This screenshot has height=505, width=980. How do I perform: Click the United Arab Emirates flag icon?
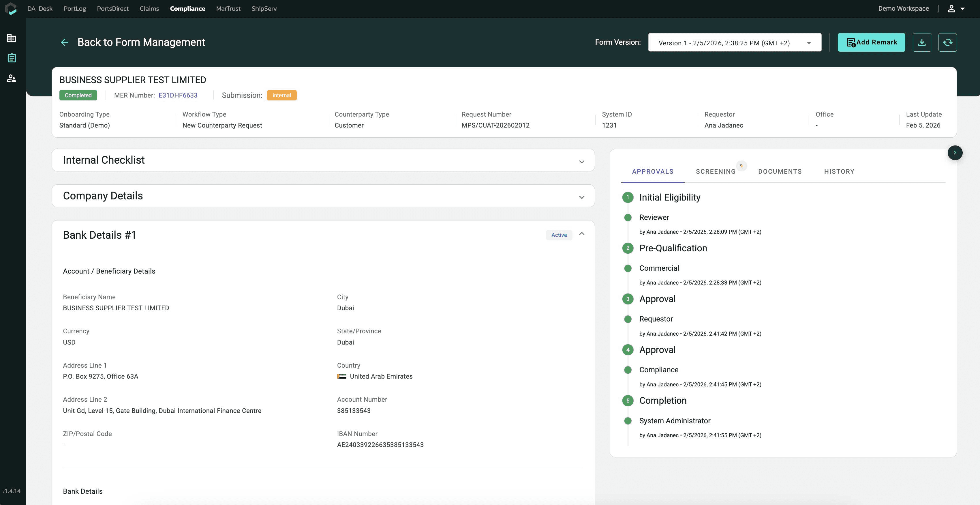[341, 376]
